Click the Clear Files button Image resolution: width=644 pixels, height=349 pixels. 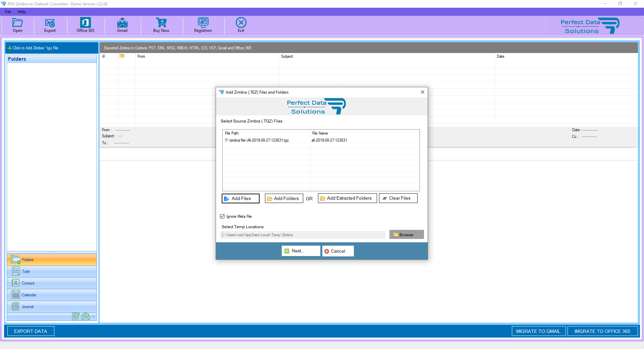tap(398, 198)
